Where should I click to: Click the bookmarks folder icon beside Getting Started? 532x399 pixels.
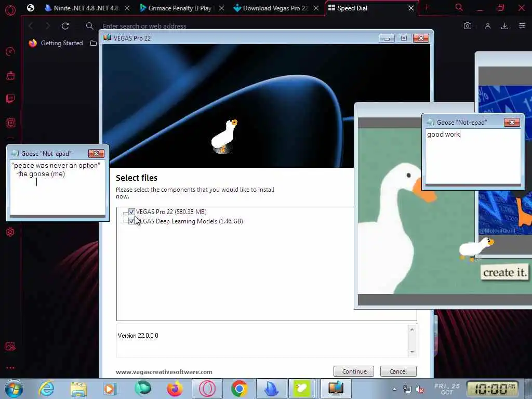94,43
